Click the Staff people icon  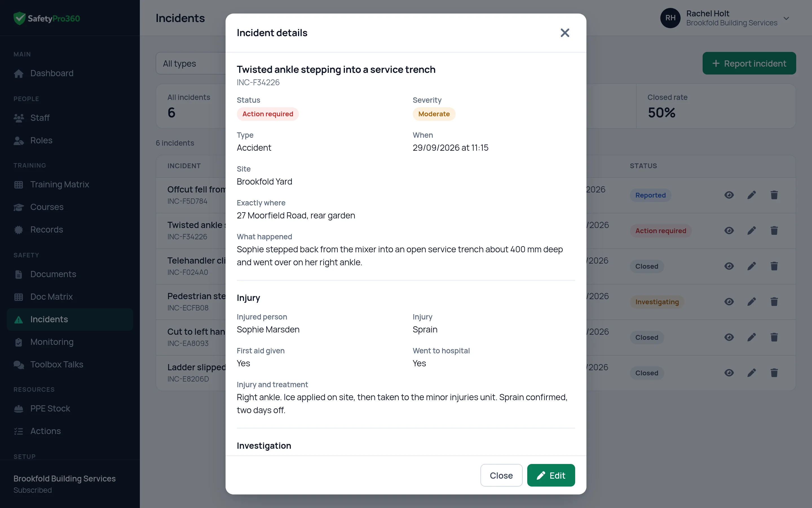(19, 118)
